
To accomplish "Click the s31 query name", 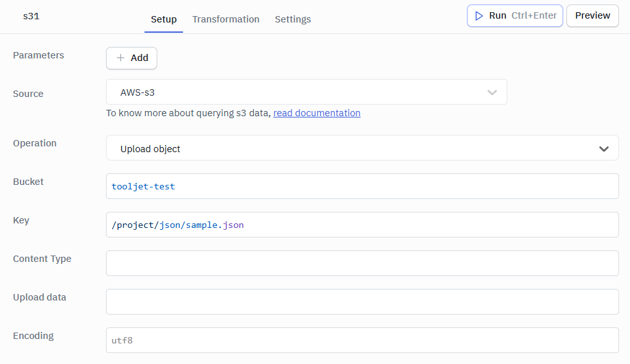I will click(31, 16).
